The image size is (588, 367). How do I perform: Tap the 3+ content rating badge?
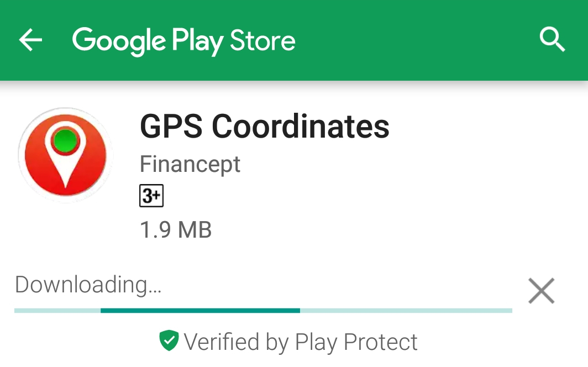coord(151,196)
